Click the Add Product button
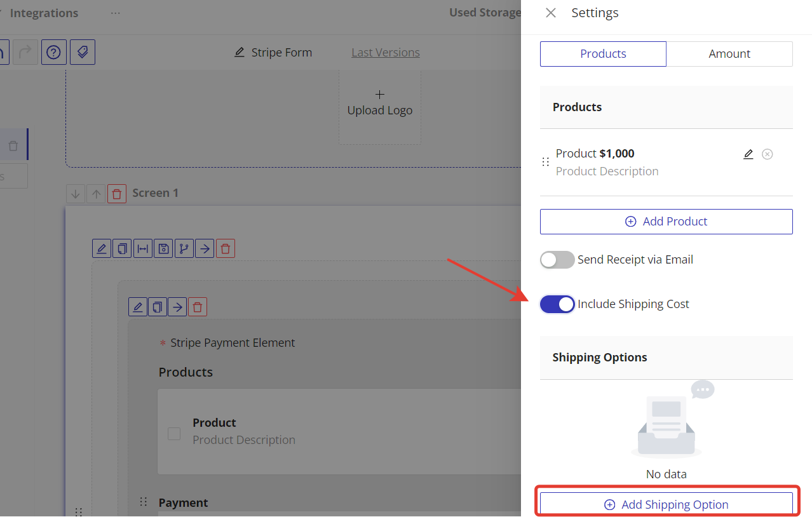 click(666, 222)
